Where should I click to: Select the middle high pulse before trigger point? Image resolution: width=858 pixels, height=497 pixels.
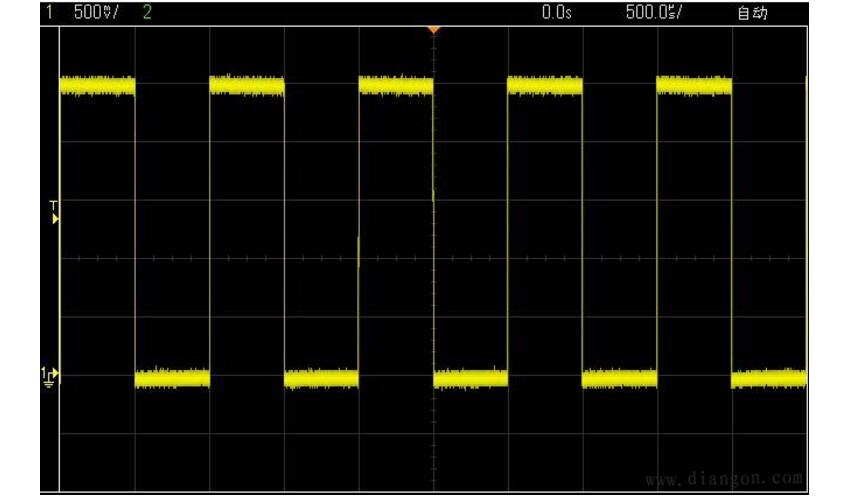pos(396,86)
